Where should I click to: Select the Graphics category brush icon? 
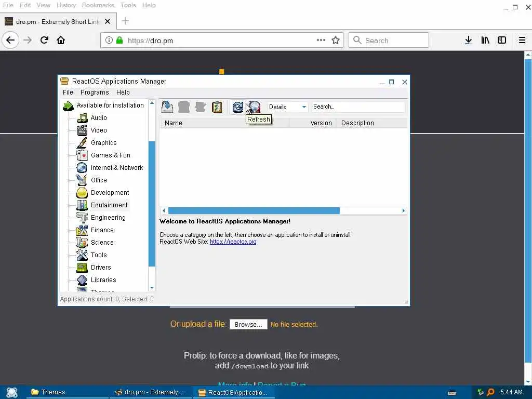point(82,143)
